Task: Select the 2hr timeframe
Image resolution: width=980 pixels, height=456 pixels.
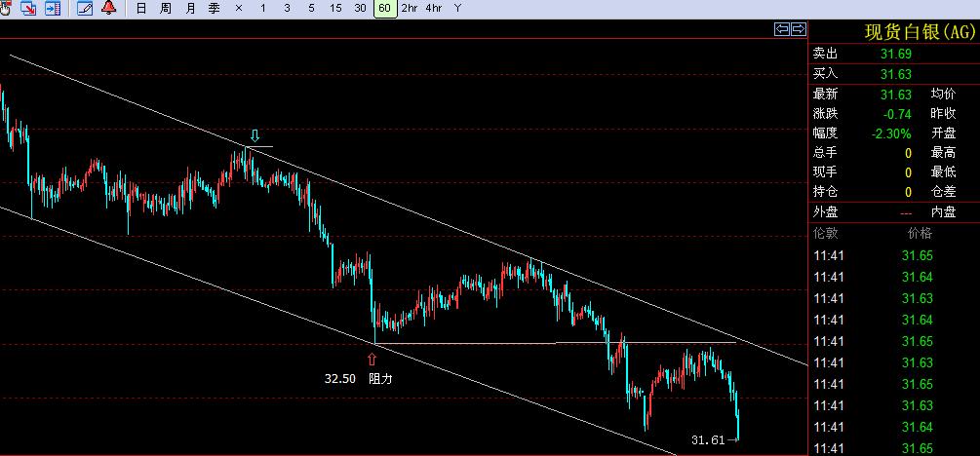Action: pyautogui.click(x=410, y=8)
